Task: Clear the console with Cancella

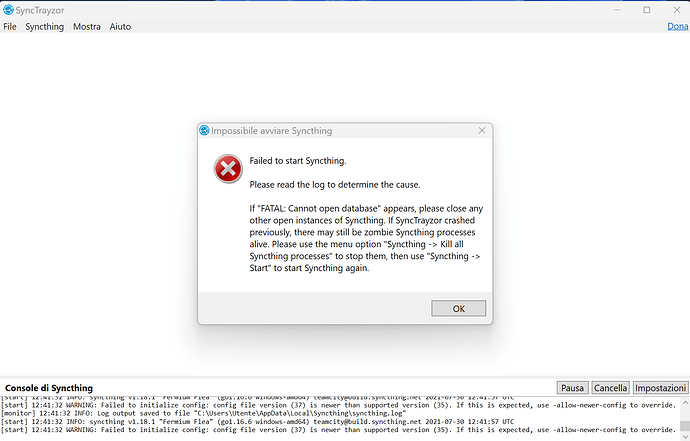Action: 610,388
